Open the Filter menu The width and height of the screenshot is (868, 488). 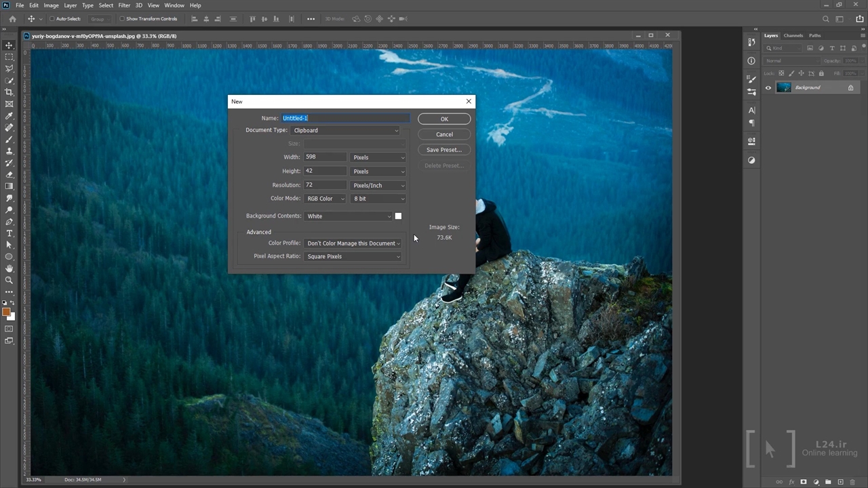pyautogui.click(x=124, y=5)
